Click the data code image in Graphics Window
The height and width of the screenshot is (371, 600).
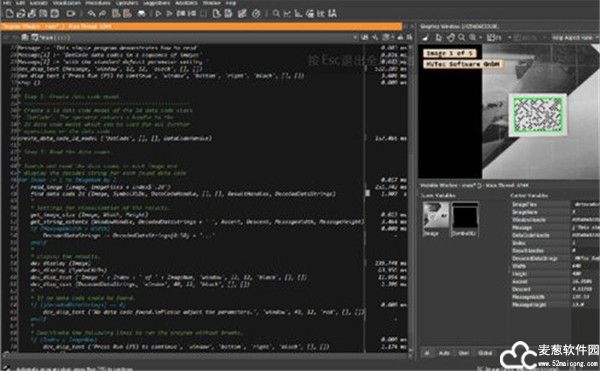[x=538, y=115]
